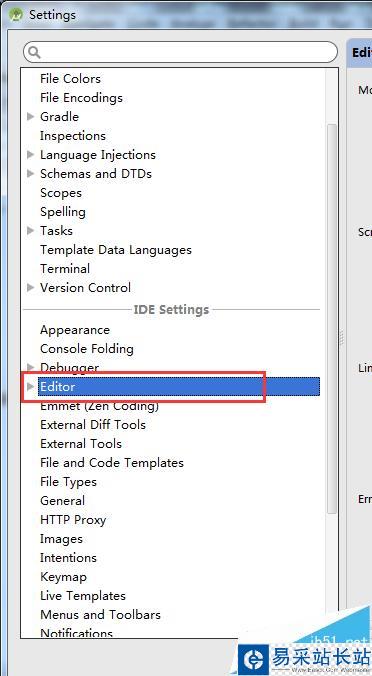Screen dimensions: 372x676
Task: Select Live Templates entry
Action: click(x=83, y=595)
